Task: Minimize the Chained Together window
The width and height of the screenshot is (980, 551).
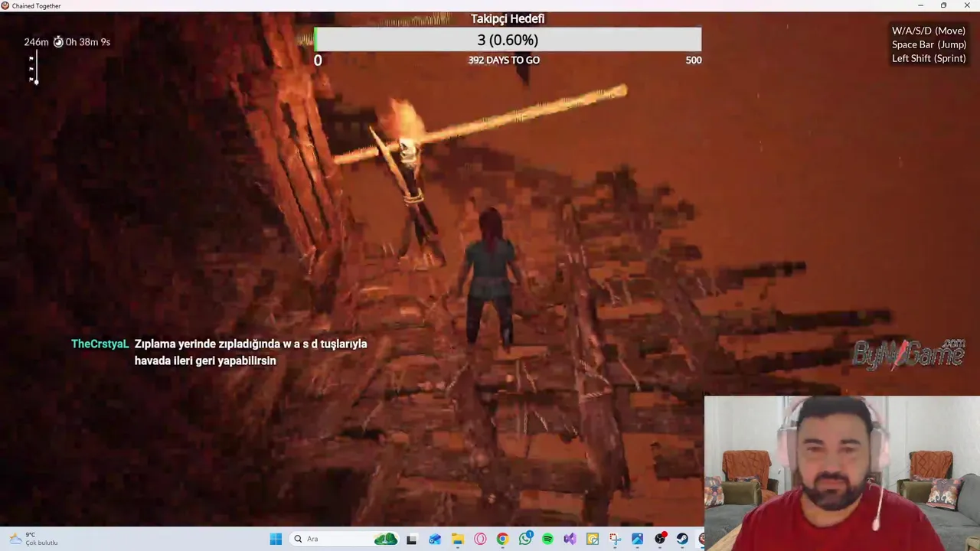Action: 920,5
